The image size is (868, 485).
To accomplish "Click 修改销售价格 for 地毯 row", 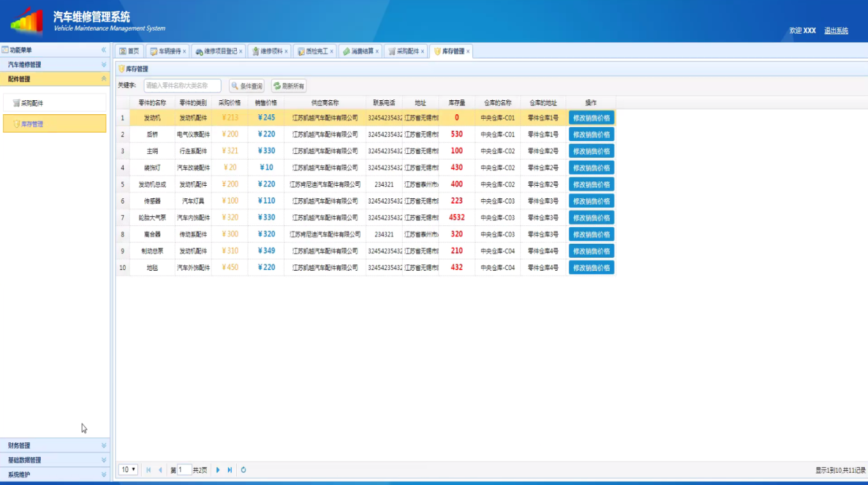I will pyautogui.click(x=592, y=267).
